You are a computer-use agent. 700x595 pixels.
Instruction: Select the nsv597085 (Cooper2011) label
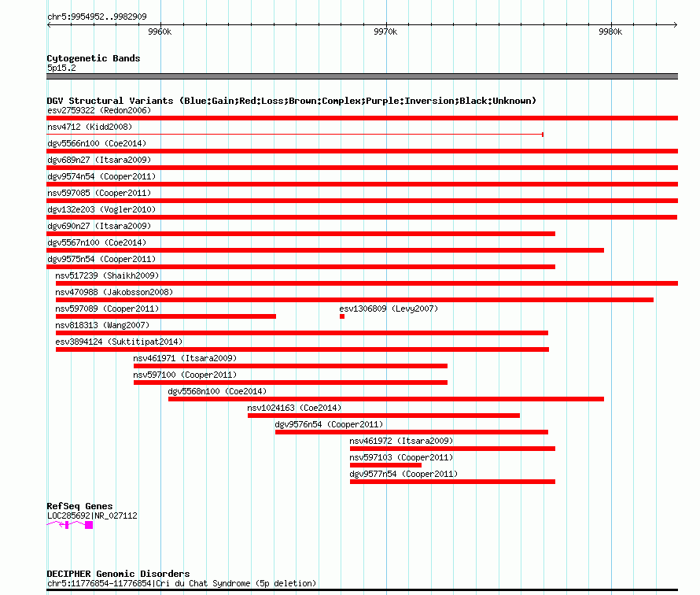pos(99,193)
